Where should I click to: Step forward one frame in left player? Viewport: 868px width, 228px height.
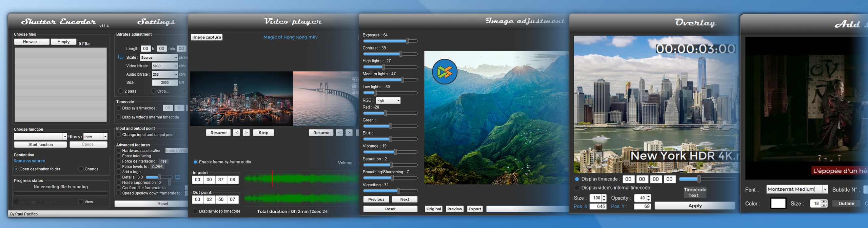pyautogui.click(x=246, y=133)
